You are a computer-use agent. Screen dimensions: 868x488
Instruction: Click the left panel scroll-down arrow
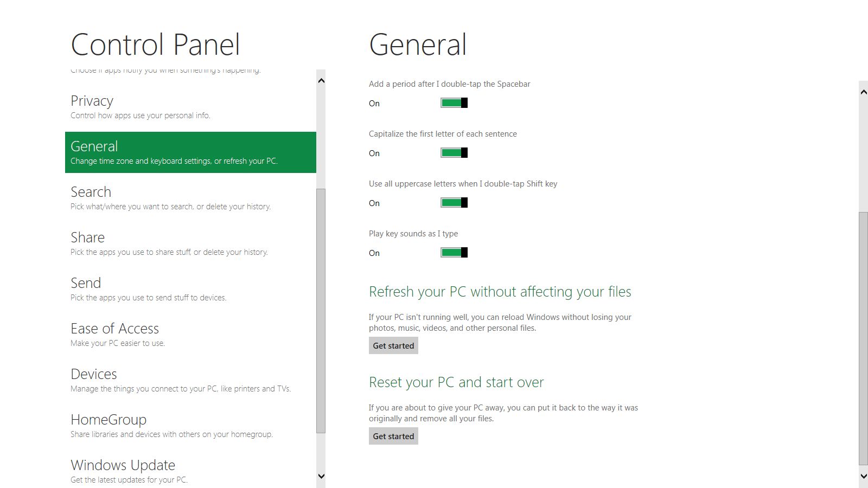321,476
